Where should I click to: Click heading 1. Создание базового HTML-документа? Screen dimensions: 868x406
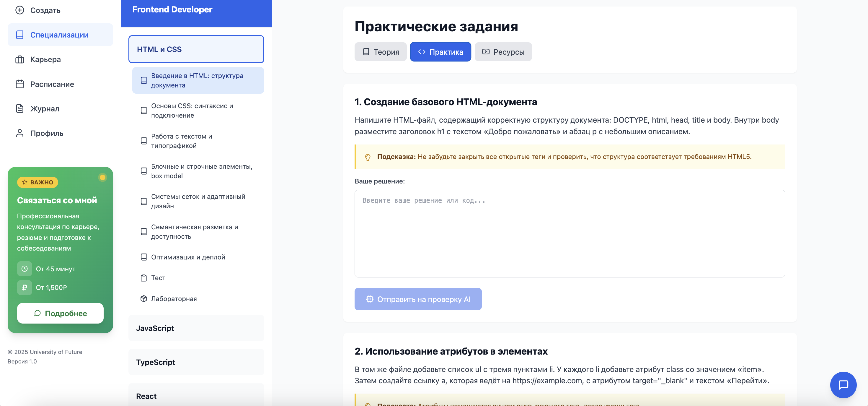tap(446, 102)
